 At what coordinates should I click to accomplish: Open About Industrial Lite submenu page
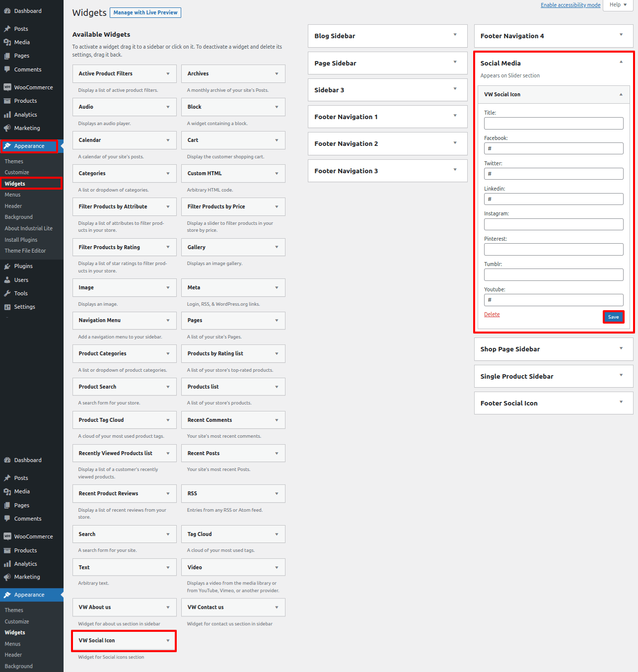28,228
